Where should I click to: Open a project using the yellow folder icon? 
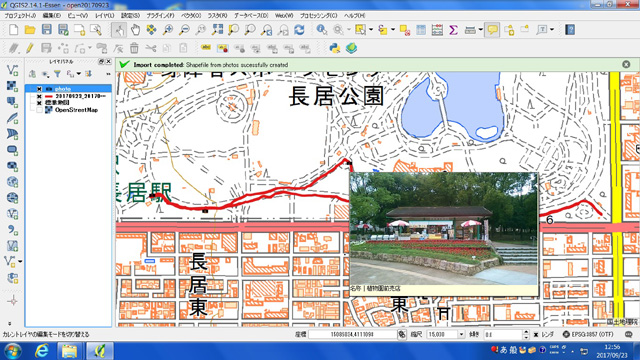30,30
